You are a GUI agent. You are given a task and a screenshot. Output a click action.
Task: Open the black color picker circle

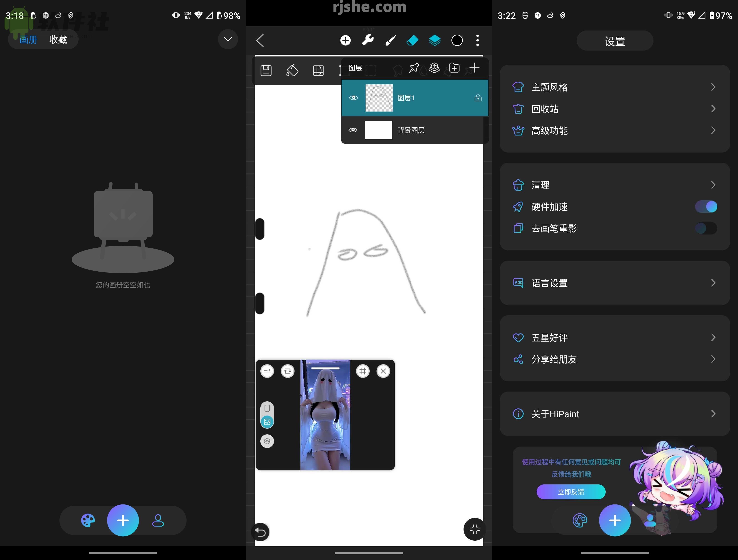pyautogui.click(x=457, y=40)
